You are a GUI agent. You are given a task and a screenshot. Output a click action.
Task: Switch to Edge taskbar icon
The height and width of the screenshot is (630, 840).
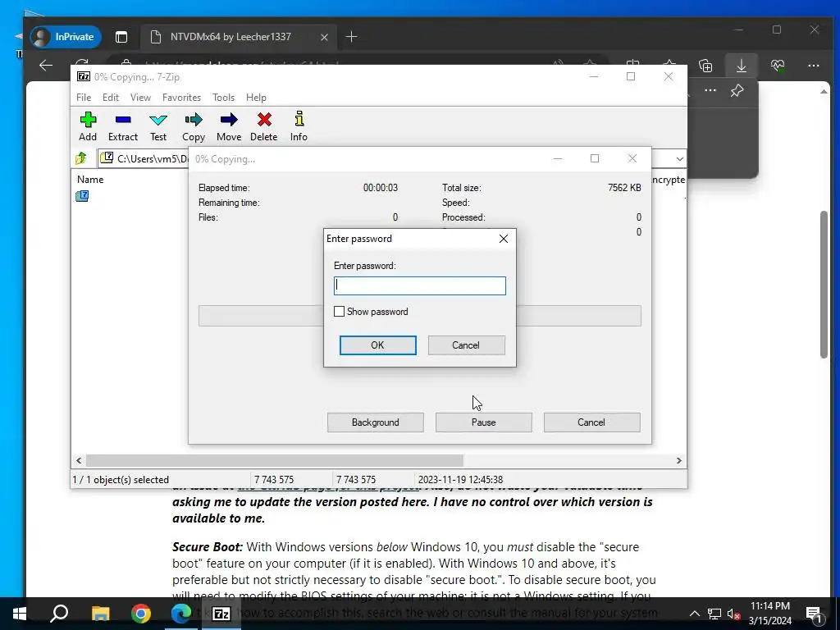tap(181, 614)
